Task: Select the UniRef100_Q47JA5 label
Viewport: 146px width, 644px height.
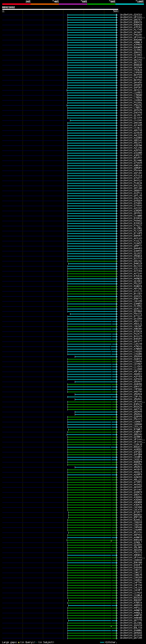Action: click(131, 638)
